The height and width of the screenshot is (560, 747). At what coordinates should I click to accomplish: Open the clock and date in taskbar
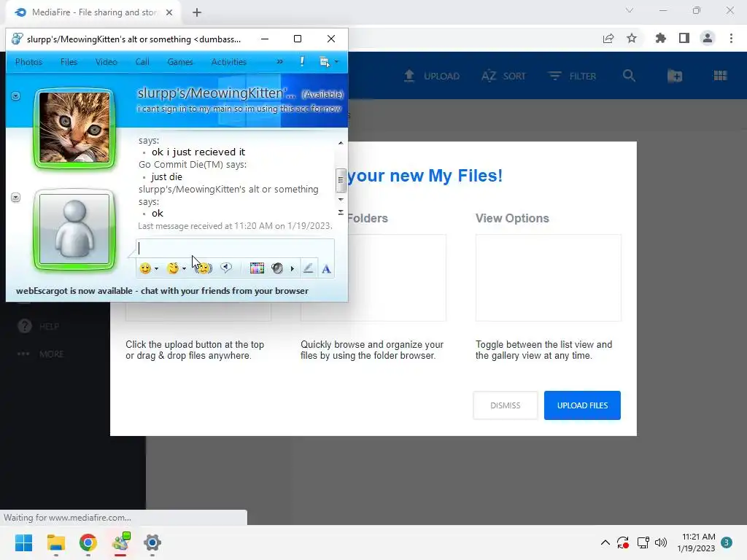click(696, 542)
